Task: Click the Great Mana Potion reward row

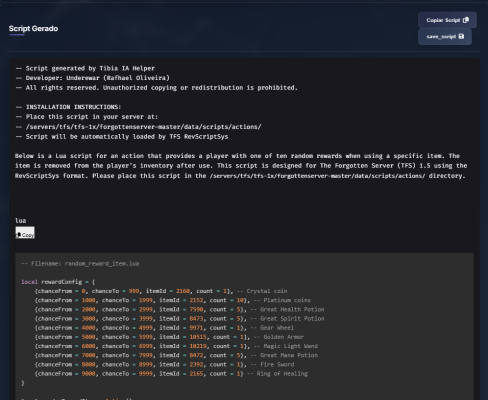Action: 176,355
